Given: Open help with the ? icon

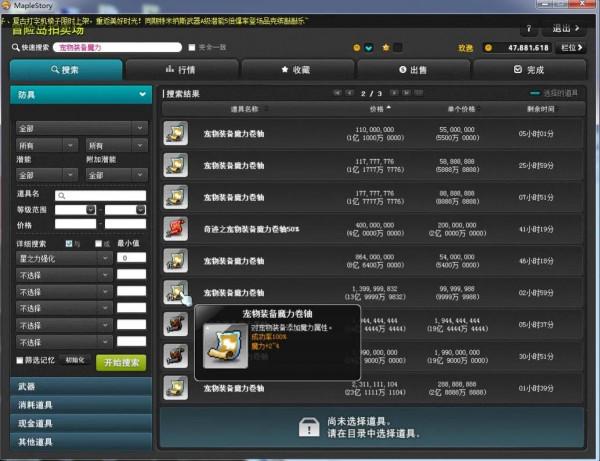Looking at the screenshot, I should [x=529, y=29].
